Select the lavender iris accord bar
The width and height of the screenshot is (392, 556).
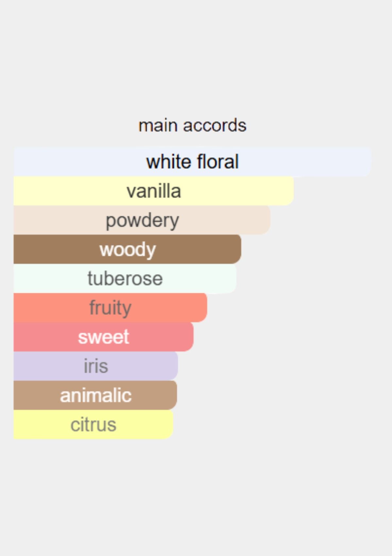pyautogui.click(x=96, y=366)
